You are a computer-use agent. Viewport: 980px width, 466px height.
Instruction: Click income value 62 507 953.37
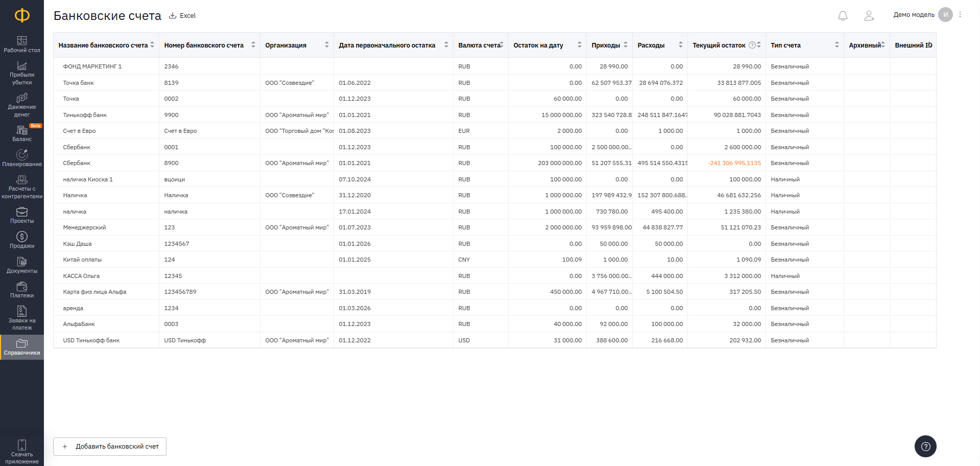pos(612,83)
